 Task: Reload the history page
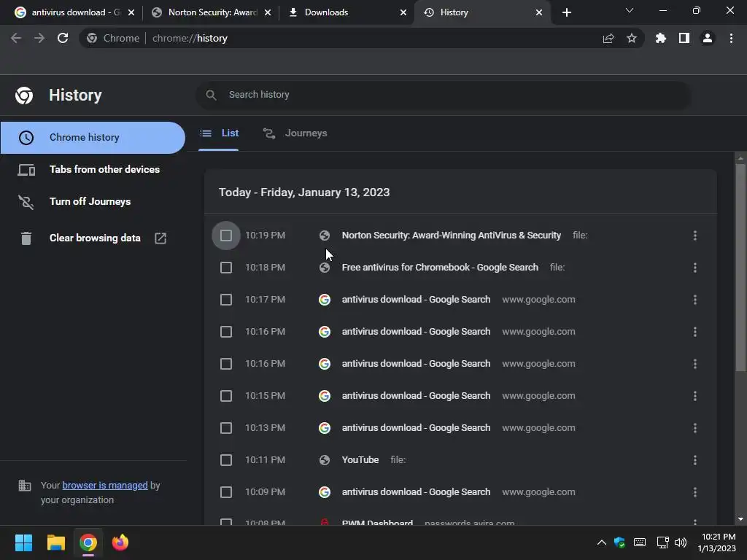tap(63, 38)
